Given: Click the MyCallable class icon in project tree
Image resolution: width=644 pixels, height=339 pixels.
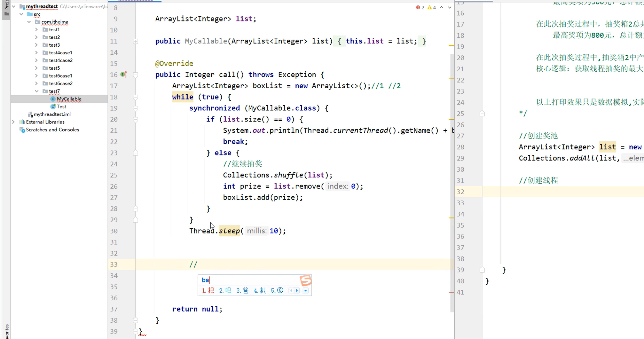Looking at the screenshot, I should pos(52,99).
